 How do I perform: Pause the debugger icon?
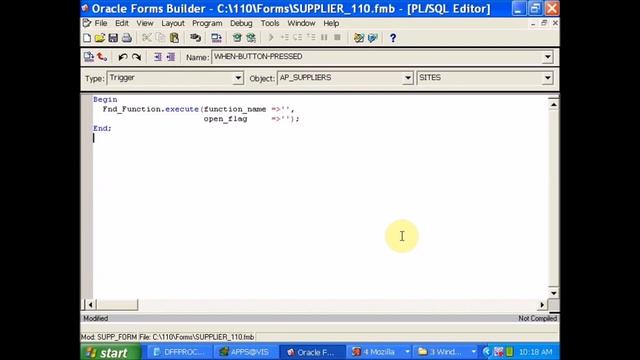[324, 38]
